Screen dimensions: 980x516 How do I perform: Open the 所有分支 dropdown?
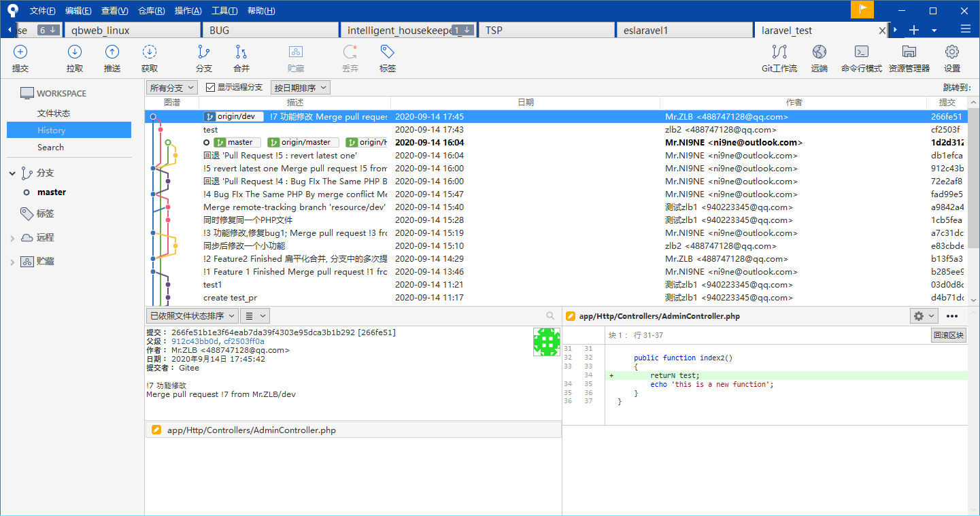(x=171, y=88)
